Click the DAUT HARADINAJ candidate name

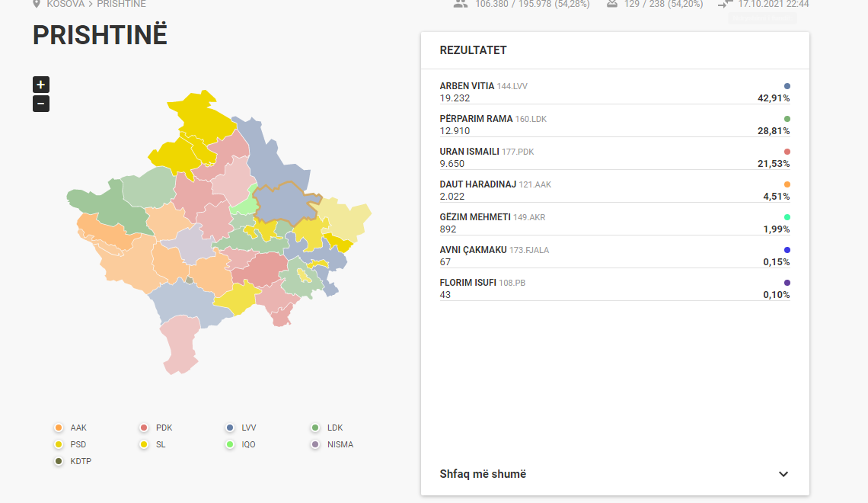pos(477,184)
